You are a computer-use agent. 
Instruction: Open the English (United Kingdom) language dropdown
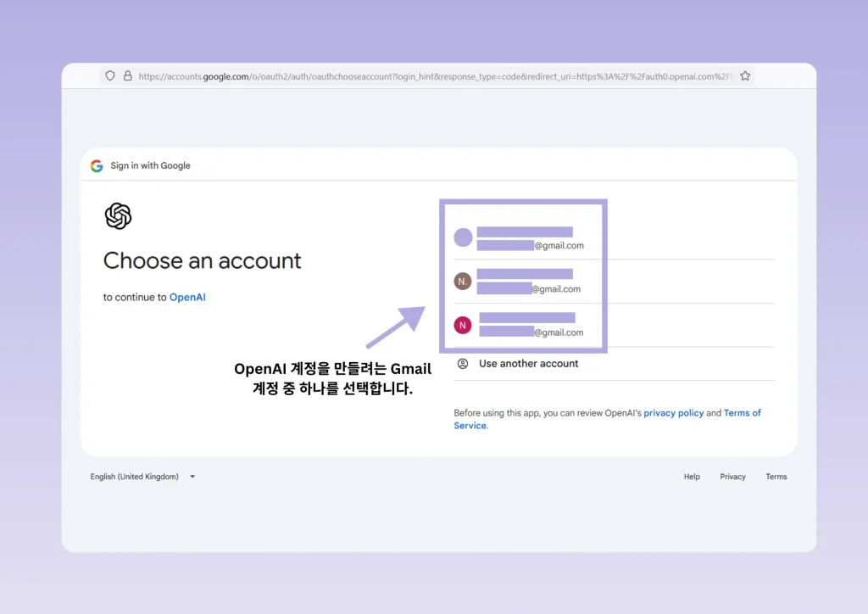[x=142, y=477]
